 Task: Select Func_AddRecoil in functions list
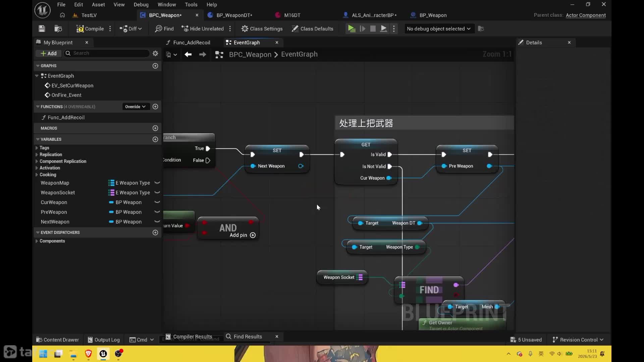coord(66,118)
